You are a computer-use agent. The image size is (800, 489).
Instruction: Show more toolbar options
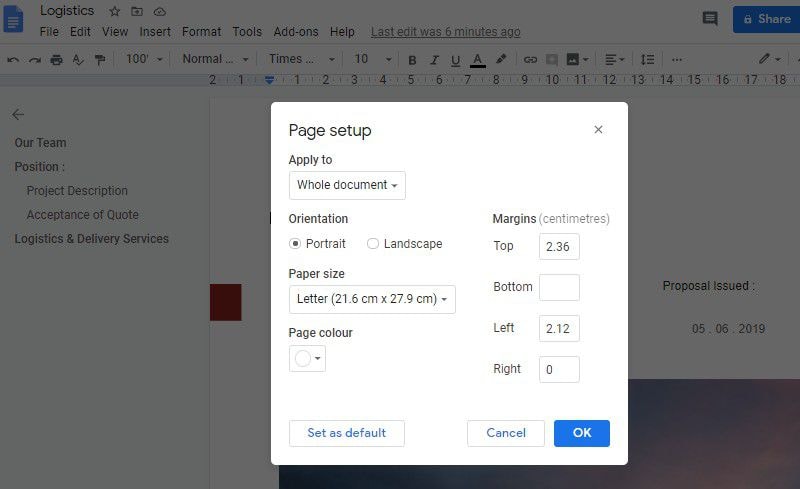(677, 60)
